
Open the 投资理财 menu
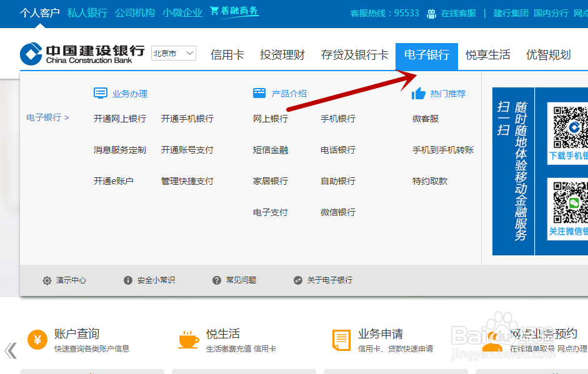coord(282,55)
